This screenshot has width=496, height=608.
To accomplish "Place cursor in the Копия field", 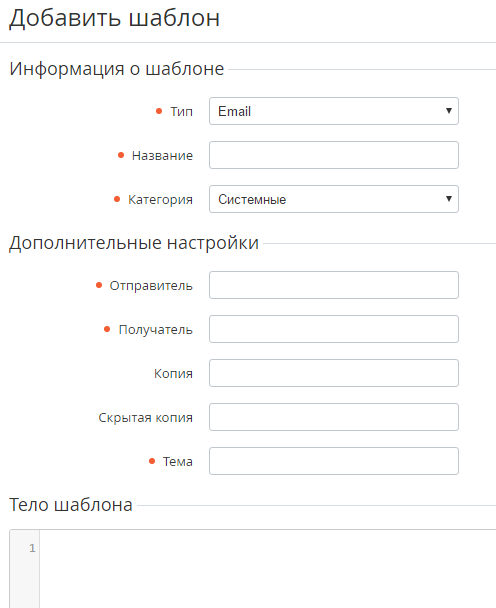I will click(334, 373).
